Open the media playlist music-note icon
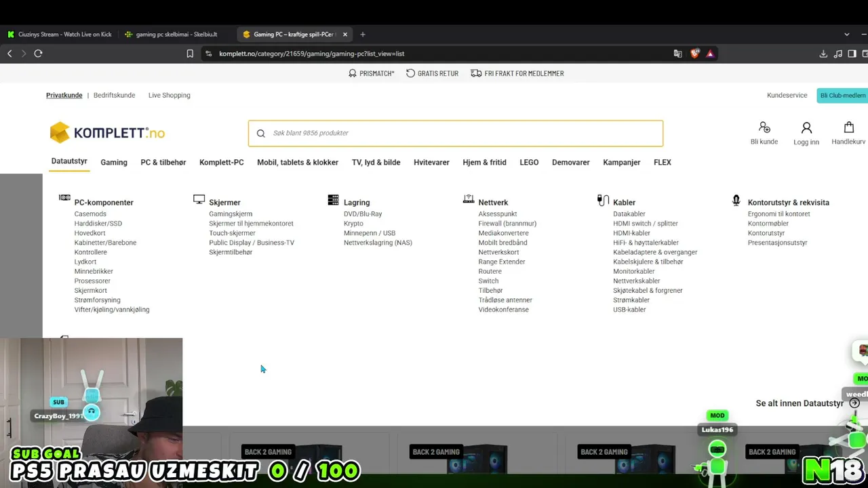The width and height of the screenshot is (868, 488). pos(838,54)
